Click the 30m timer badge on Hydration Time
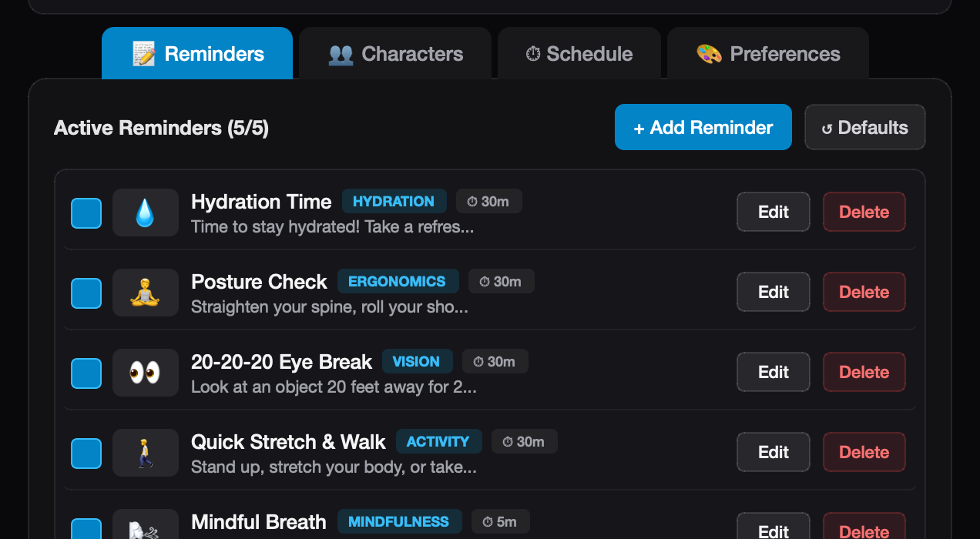 tap(489, 201)
